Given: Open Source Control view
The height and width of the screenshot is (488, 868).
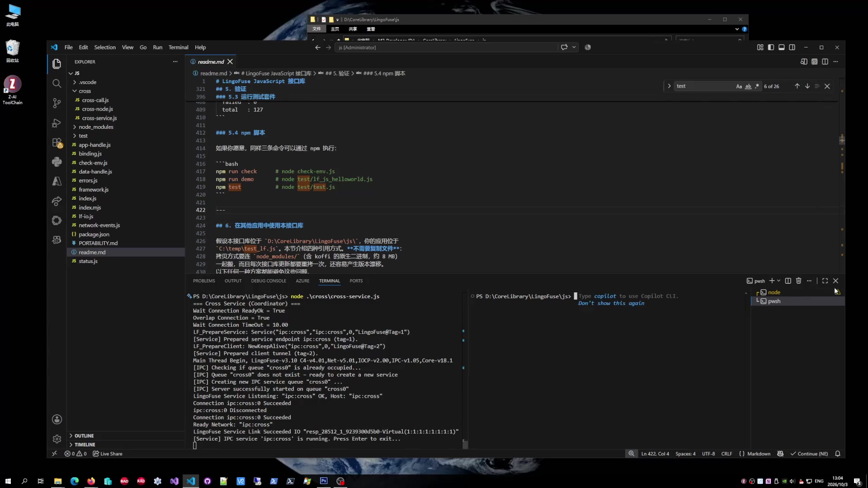Looking at the screenshot, I should 57,103.
